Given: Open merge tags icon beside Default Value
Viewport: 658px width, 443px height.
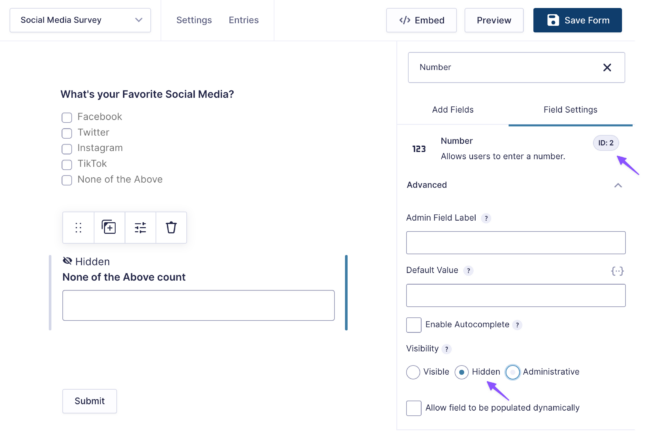Looking at the screenshot, I should [617, 271].
